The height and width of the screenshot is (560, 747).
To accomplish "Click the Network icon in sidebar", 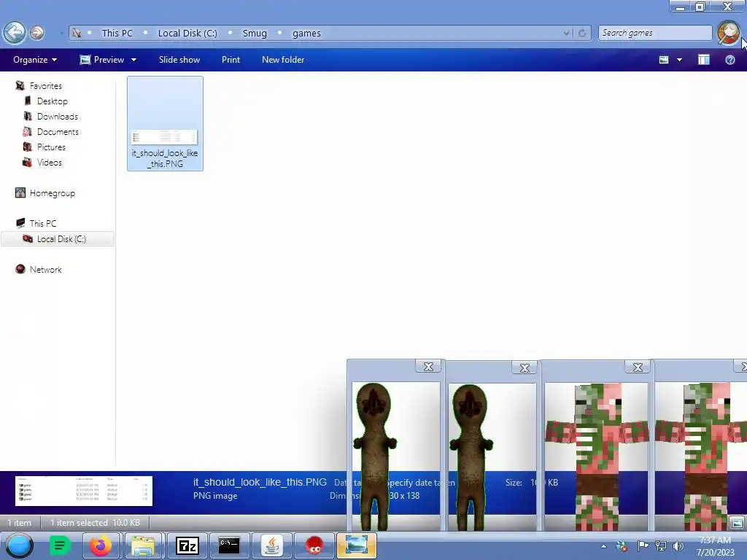I will (x=20, y=269).
